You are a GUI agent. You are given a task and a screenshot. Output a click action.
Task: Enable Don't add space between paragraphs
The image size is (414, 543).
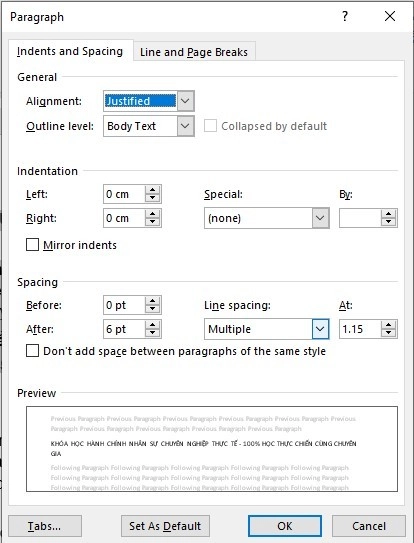point(33,351)
